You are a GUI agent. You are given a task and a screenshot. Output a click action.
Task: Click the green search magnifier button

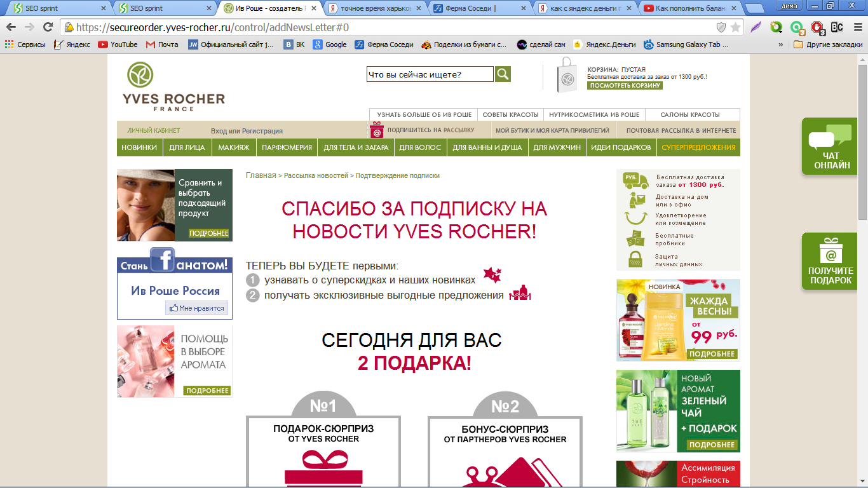click(503, 74)
